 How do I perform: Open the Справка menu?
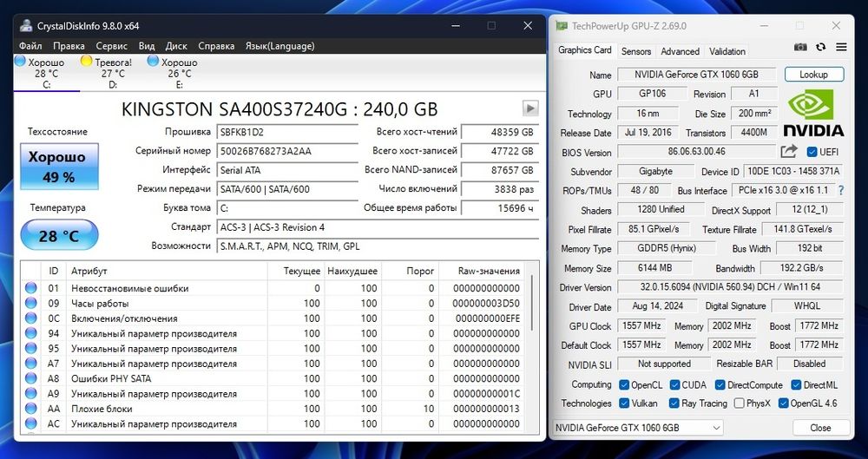[216, 46]
